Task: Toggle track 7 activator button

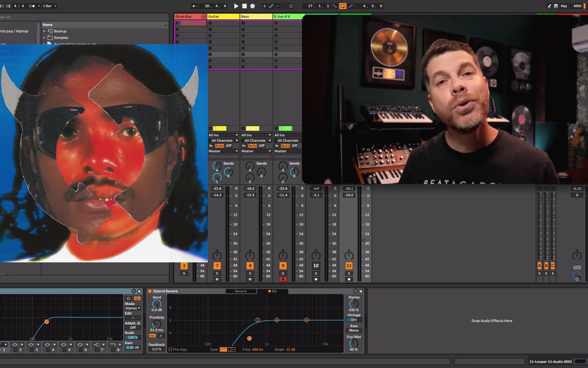Action: [217, 266]
